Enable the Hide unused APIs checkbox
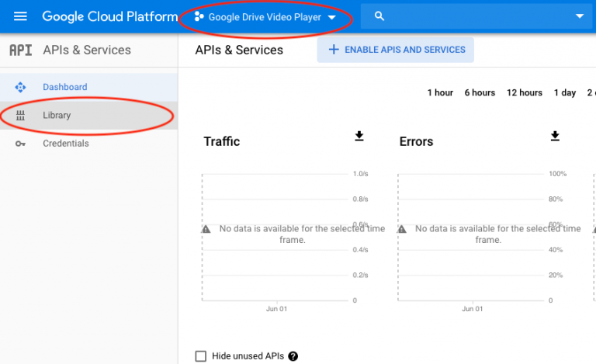The width and height of the screenshot is (596, 364). point(201,356)
